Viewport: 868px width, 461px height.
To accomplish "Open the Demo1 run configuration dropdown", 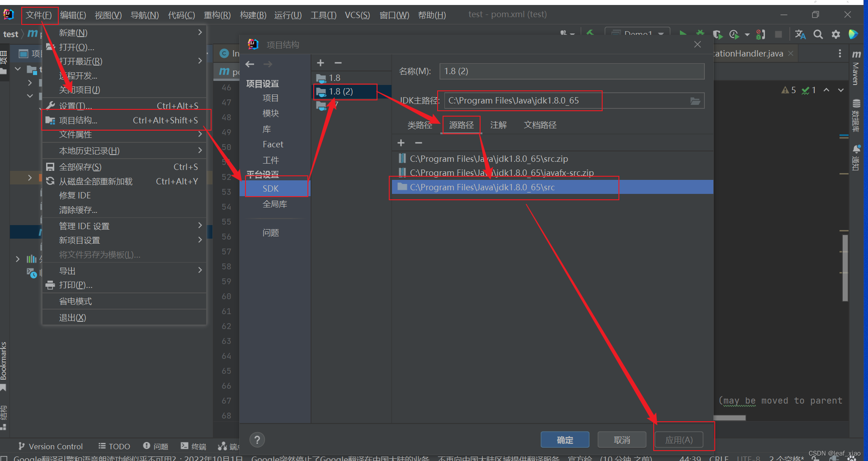I will [x=637, y=34].
